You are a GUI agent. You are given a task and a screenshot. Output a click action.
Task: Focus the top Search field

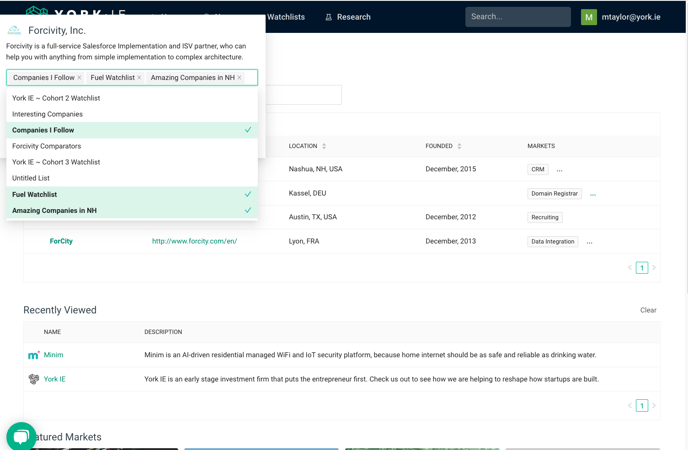pos(518,17)
